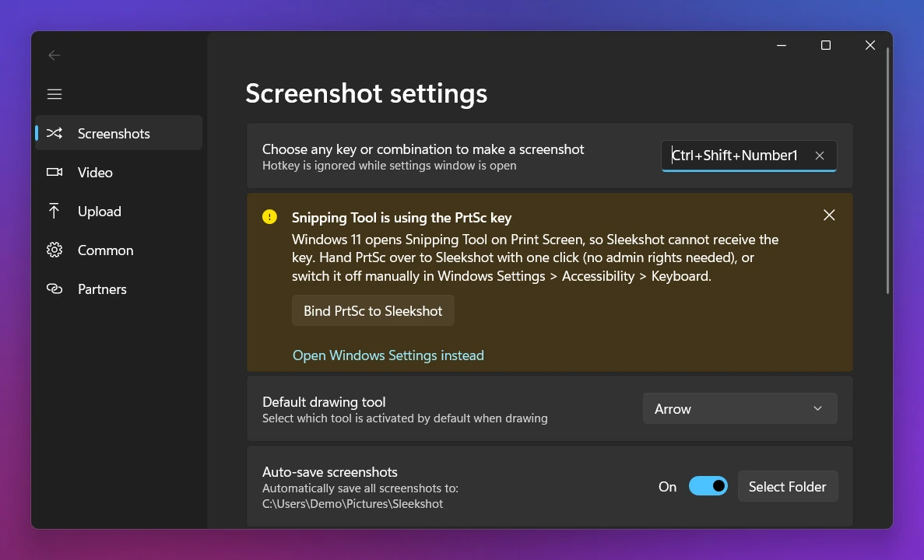The width and height of the screenshot is (924, 560).
Task: Click the back arrow icon
Action: [x=54, y=55]
